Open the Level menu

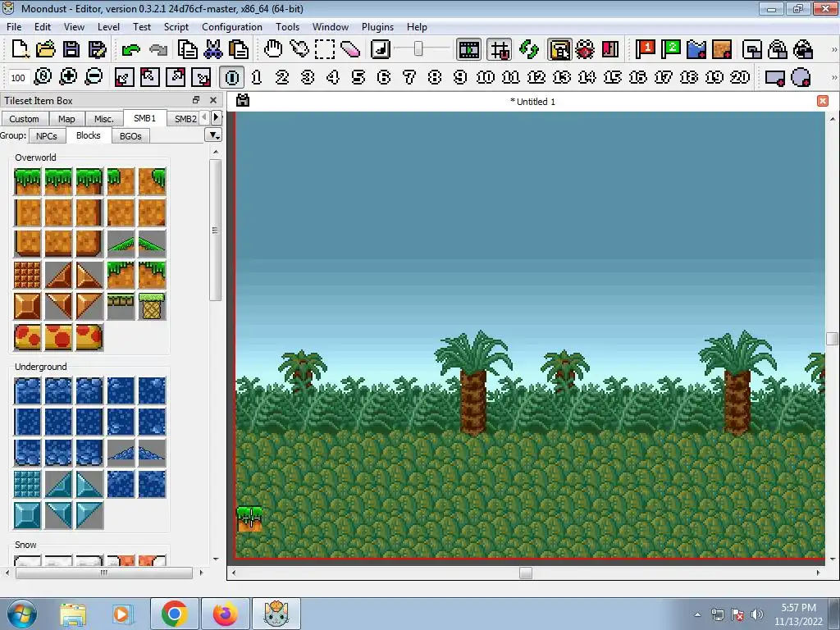click(x=108, y=27)
